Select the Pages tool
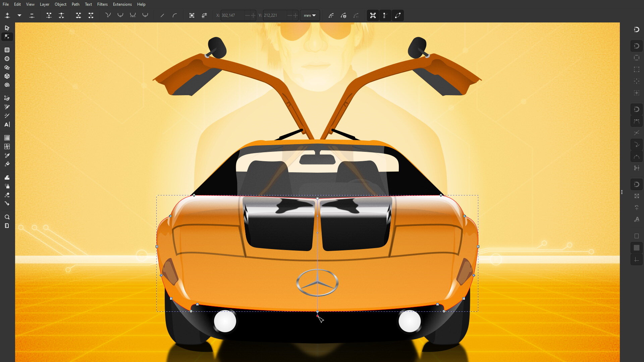 tap(7, 226)
